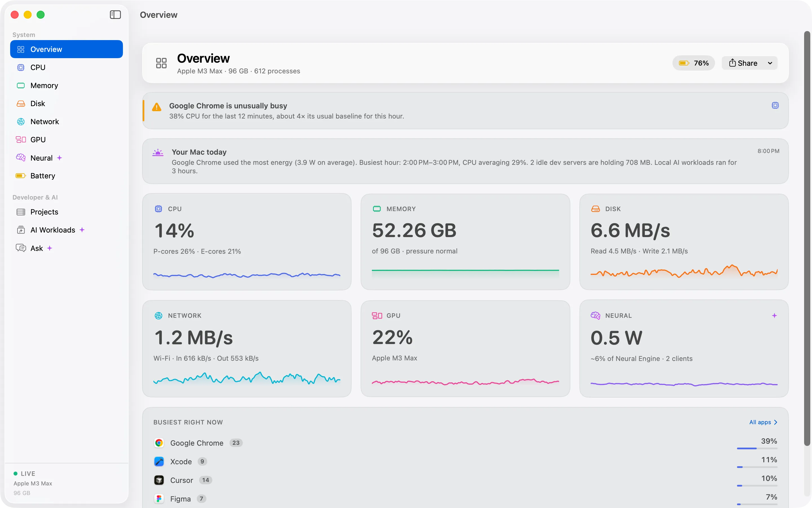The width and height of the screenshot is (812, 508).
Task: Click the Neural card brain icon
Action: click(595, 316)
